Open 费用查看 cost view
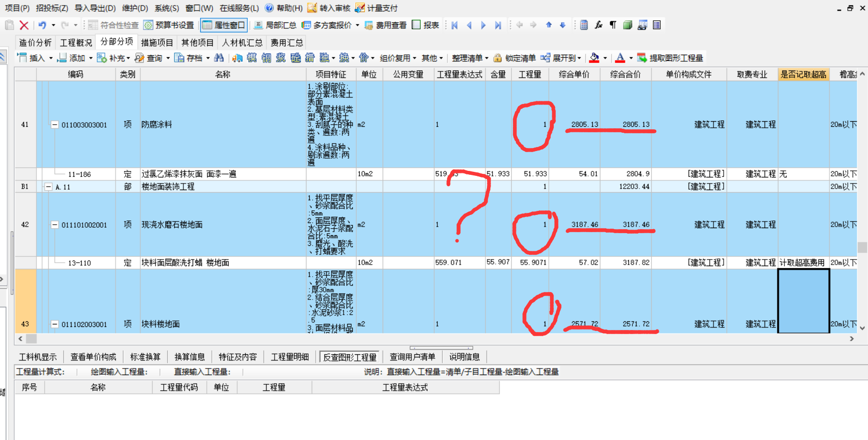This screenshot has width=868, height=440. [386, 25]
